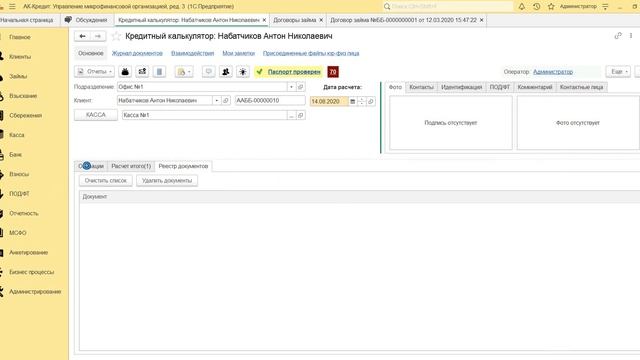Switch to the Расчет итого(1) tab
The width and height of the screenshot is (640, 360).
pos(131,167)
